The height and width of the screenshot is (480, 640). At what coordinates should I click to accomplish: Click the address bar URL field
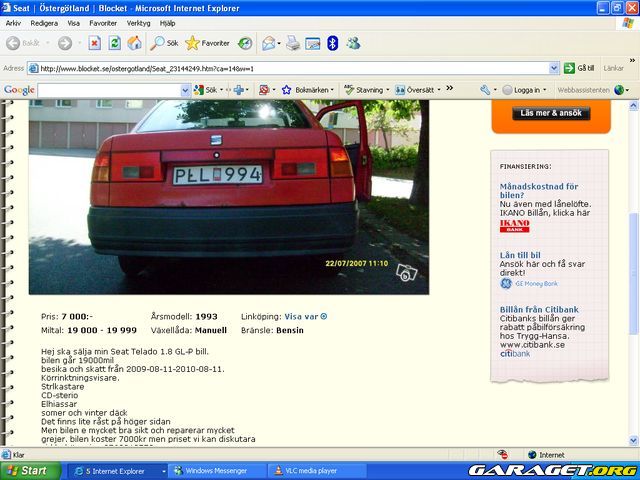click(x=288, y=69)
